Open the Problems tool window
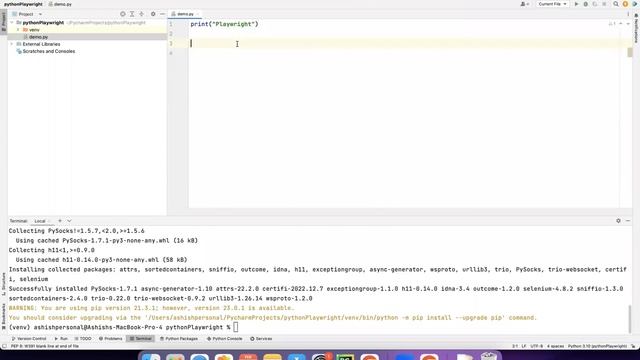This screenshot has width=640, height=360. tap(111, 339)
